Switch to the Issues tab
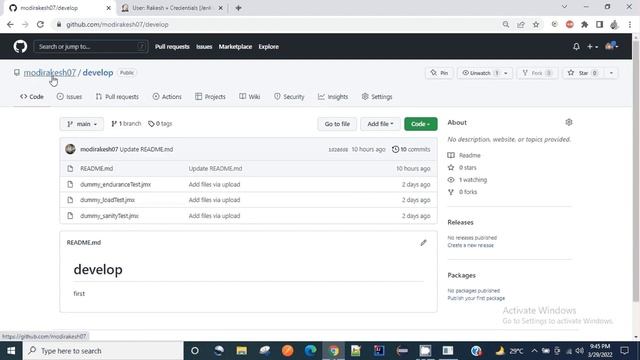 [x=69, y=97]
